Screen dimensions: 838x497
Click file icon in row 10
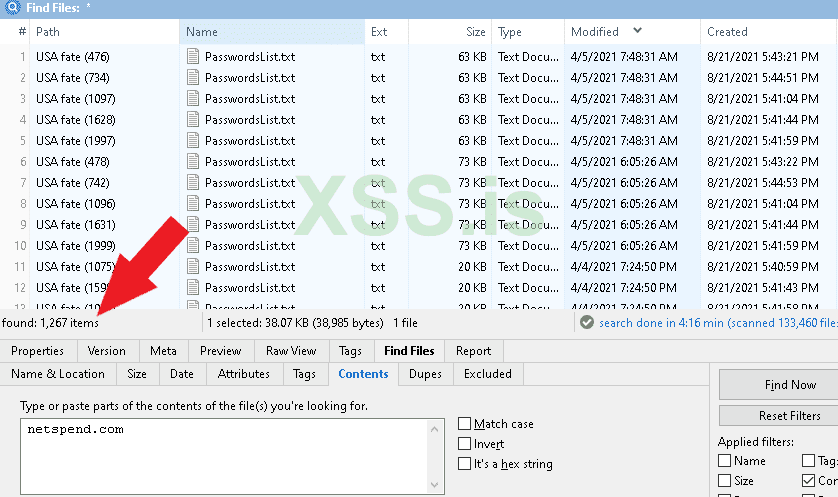pyautogui.click(x=193, y=245)
